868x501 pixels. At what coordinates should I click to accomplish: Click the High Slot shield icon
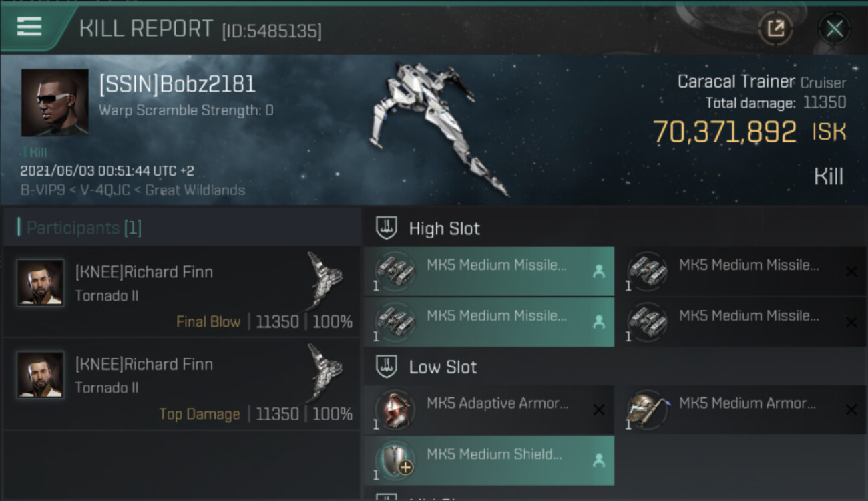(387, 228)
